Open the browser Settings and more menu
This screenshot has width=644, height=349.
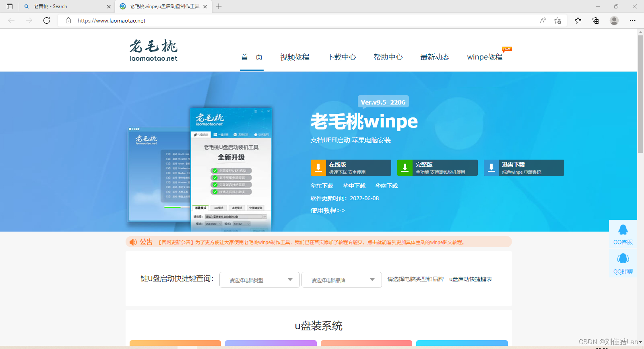coord(632,21)
